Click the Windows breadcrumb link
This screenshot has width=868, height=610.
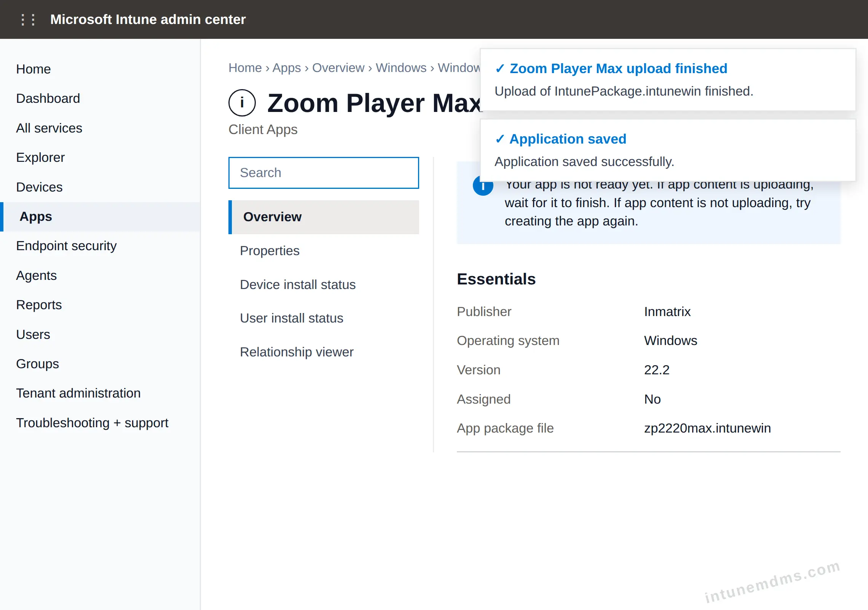click(x=401, y=68)
